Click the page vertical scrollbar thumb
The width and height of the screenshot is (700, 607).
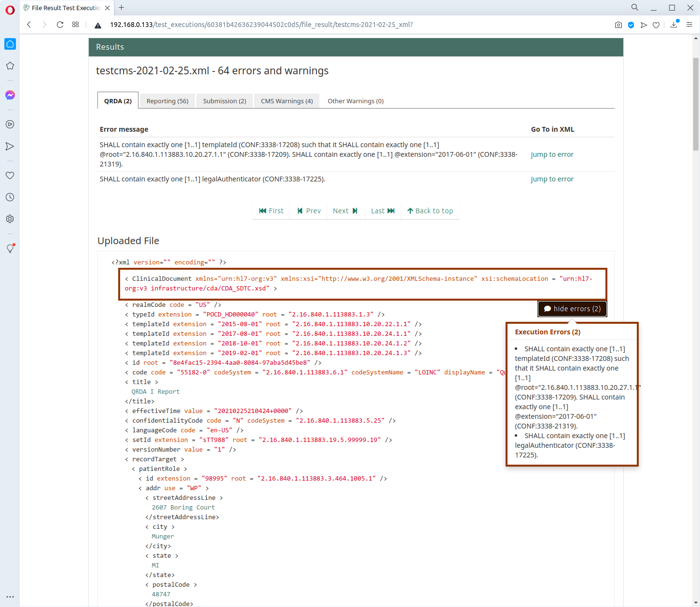tap(696, 104)
